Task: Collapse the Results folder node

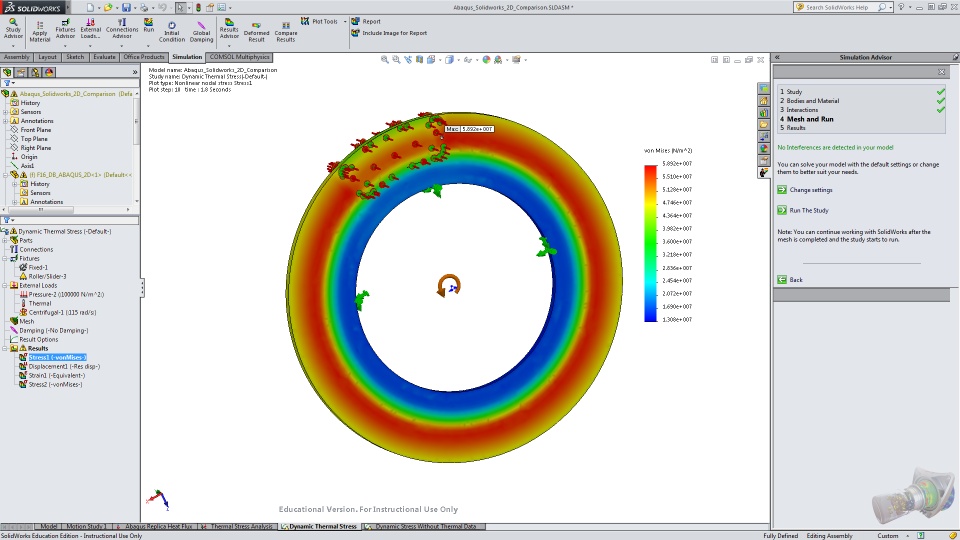Action: 6,348
